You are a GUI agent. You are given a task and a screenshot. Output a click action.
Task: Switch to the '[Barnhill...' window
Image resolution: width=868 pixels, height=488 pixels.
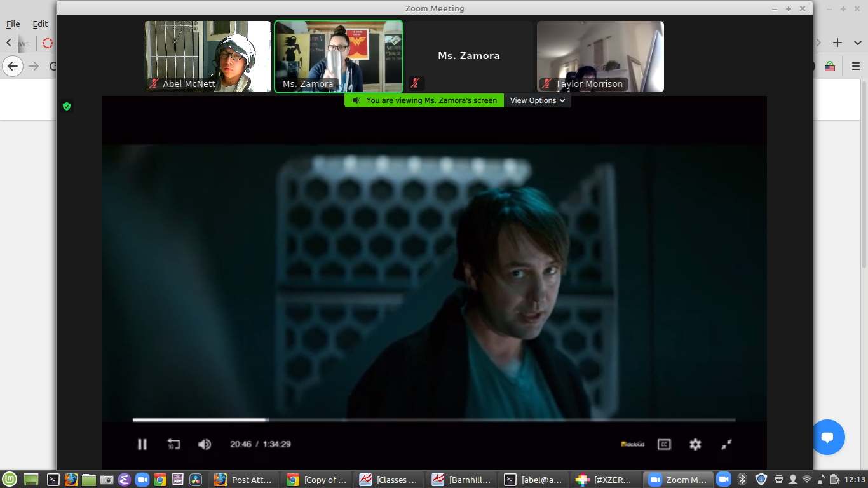pyautogui.click(x=462, y=480)
